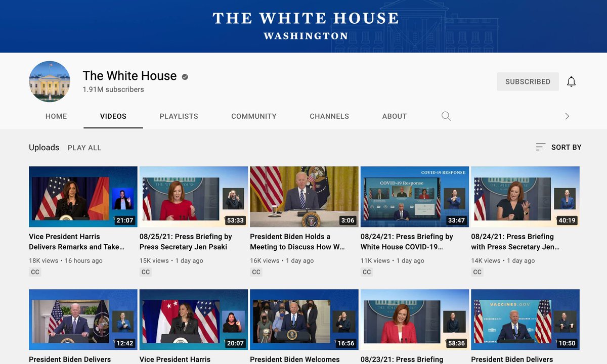Image resolution: width=607 pixels, height=364 pixels.
Task: Click '11K views • 1 day ago' text
Action: pyautogui.click(x=393, y=261)
